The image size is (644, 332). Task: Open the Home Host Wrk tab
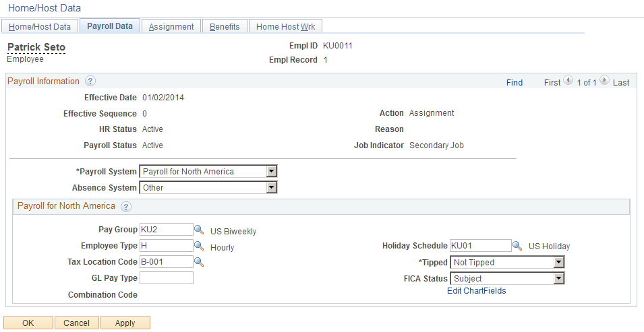pos(286,27)
